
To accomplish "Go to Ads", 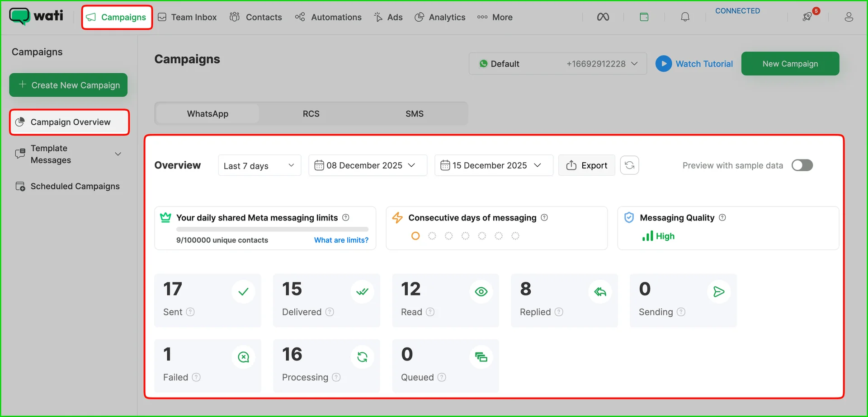I will (x=388, y=17).
